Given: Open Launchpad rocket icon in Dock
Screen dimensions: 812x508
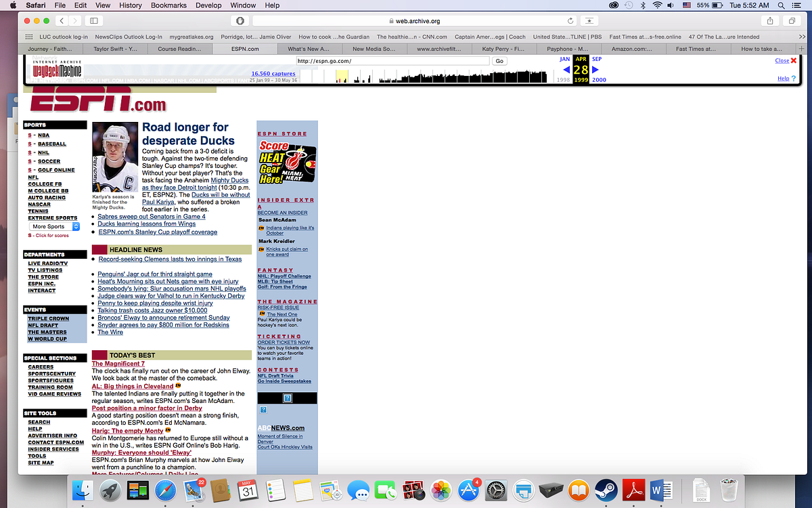Looking at the screenshot, I should [x=111, y=491].
